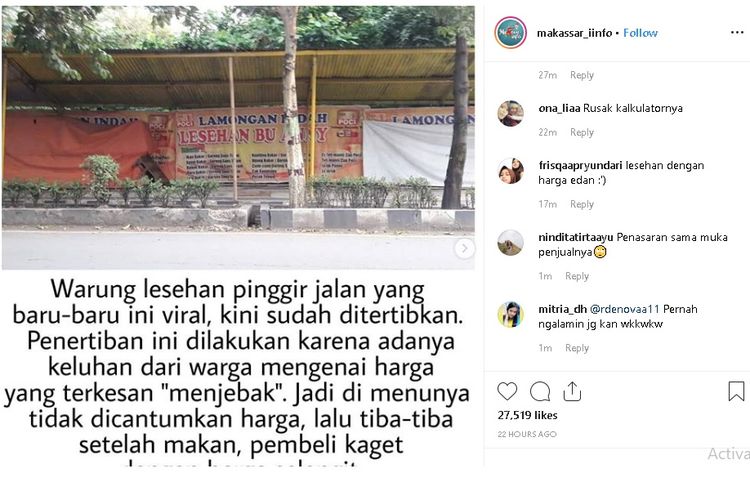Share the post via share icon
The width and height of the screenshot is (750, 500).
572,391
